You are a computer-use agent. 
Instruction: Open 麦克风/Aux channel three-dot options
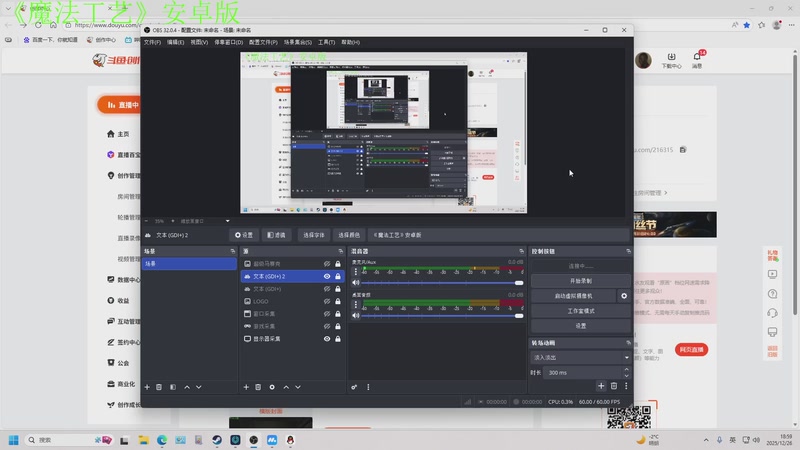(x=356, y=271)
